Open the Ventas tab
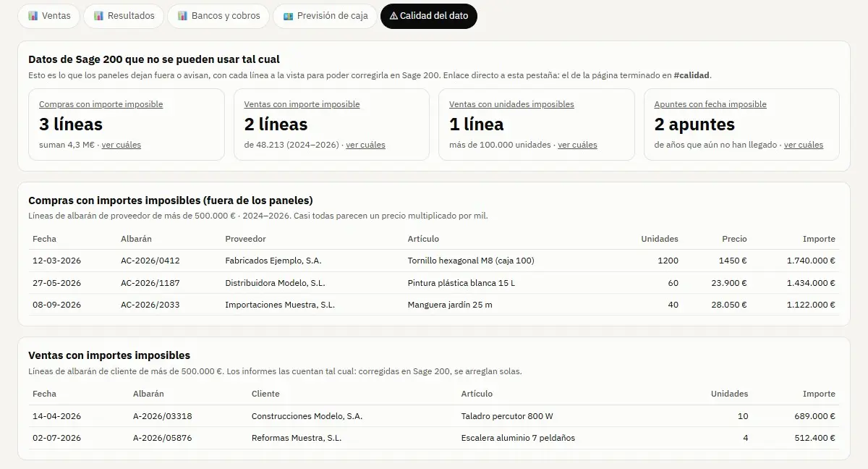The image size is (868, 469). click(49, 16)
